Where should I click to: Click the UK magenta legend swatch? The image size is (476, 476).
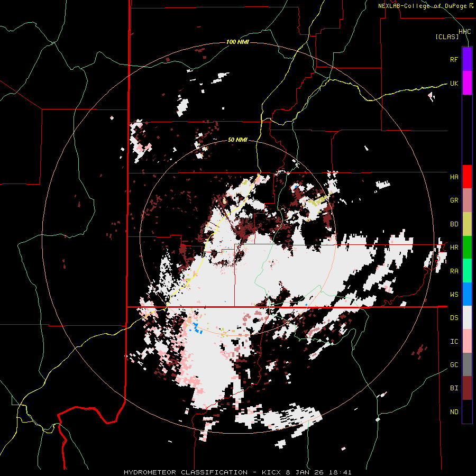[x=467, y=83]
